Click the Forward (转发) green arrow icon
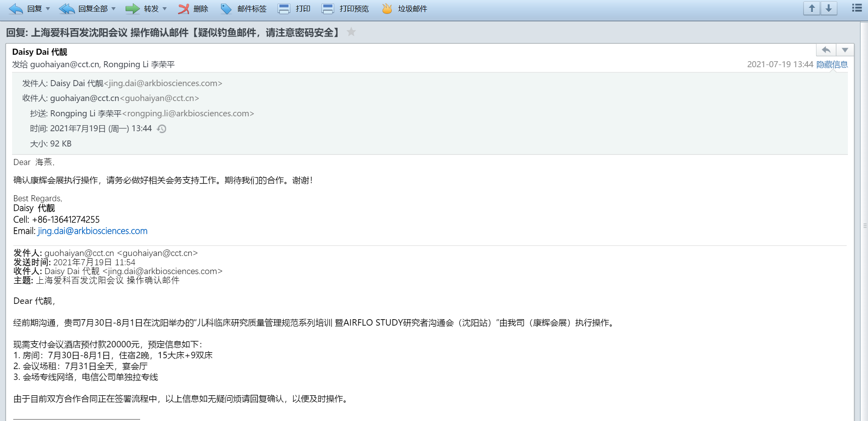The width and height of the screenshot is (868, 421). [x=132, y=9]
